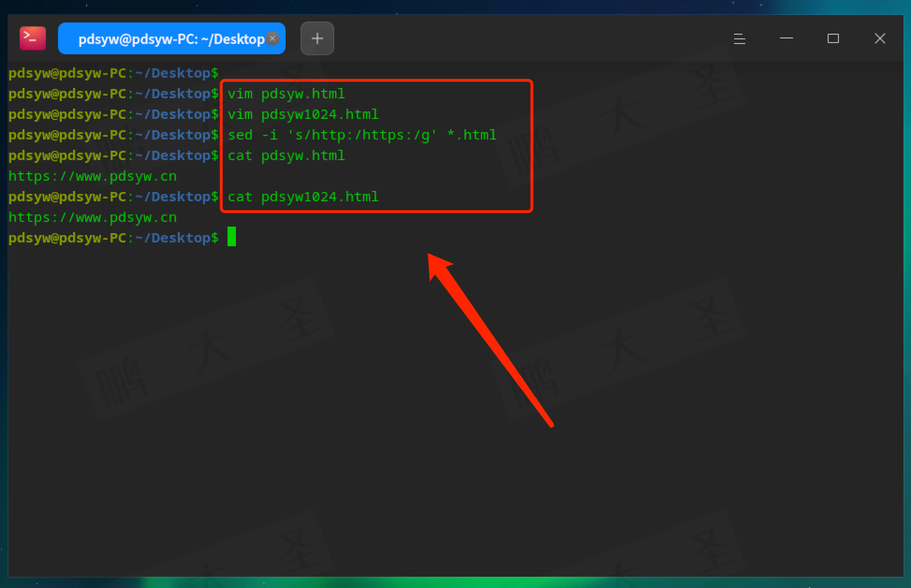Click the first https://www.pdsyw.cn output

point(93,176)
